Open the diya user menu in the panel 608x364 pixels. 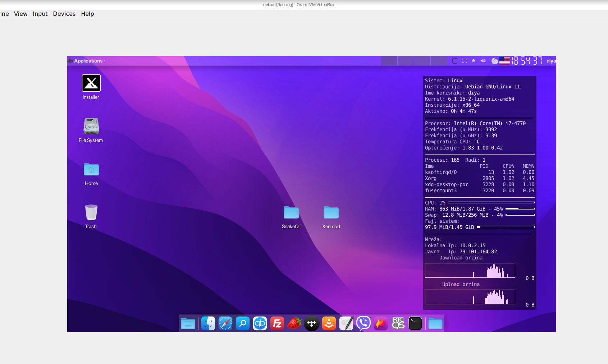(x=551, y=61)
